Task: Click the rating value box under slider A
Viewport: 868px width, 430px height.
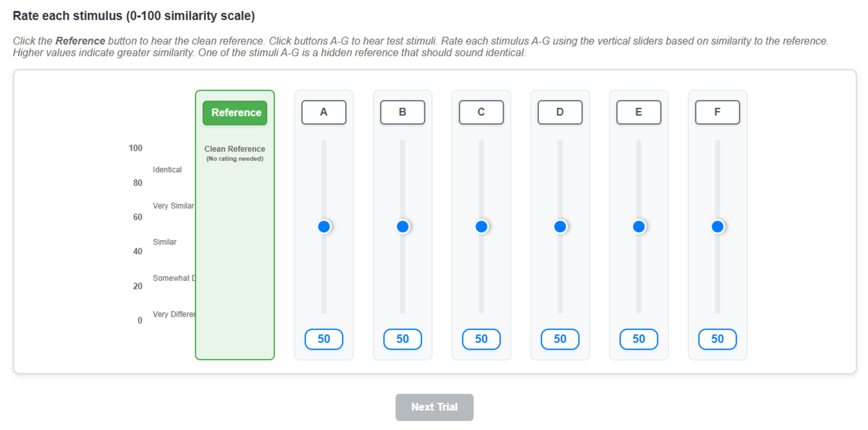Action: click(324, 339)
